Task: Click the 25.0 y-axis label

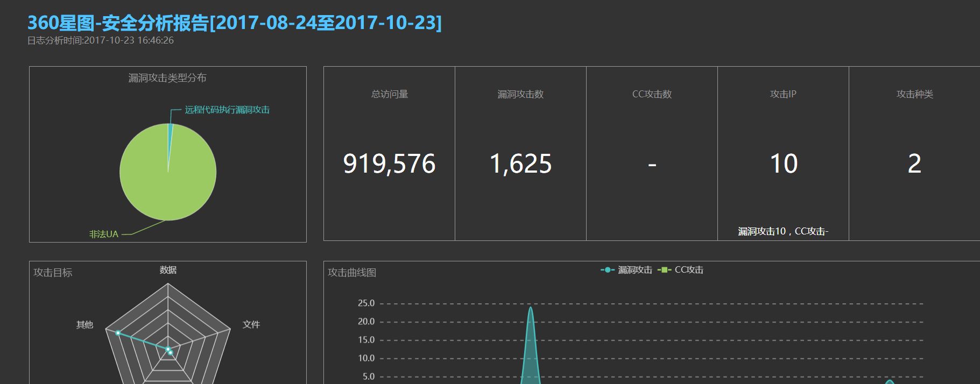Action: pyautogui.click(x=366, y=303)
